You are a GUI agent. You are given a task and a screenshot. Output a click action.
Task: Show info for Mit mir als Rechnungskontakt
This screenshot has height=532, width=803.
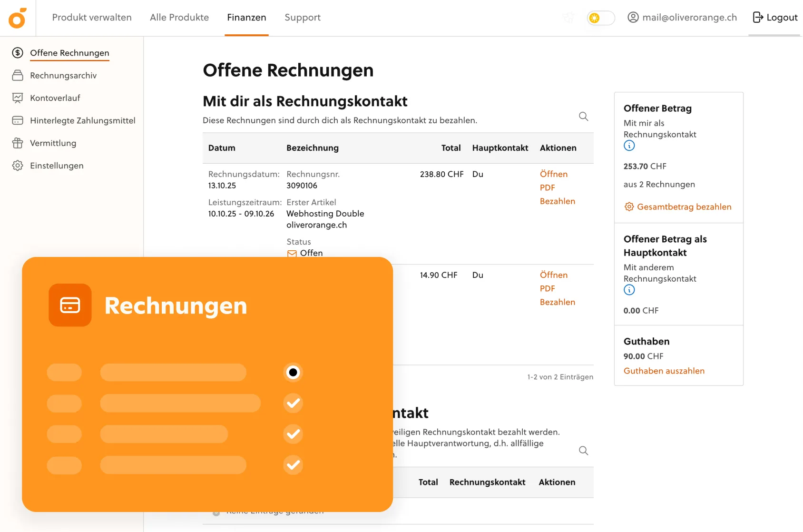pos(629,146)
